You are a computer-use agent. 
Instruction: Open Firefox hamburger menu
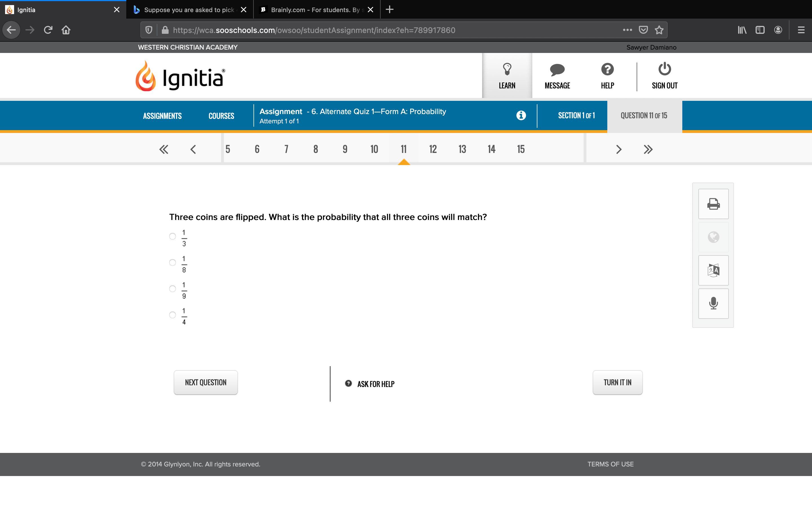tap(801, 30)
